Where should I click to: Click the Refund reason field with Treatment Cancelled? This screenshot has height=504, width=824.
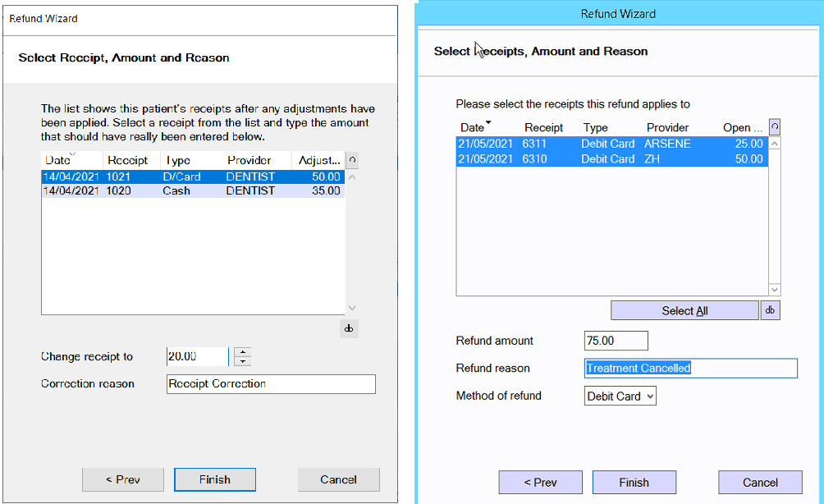pos(691,368)
